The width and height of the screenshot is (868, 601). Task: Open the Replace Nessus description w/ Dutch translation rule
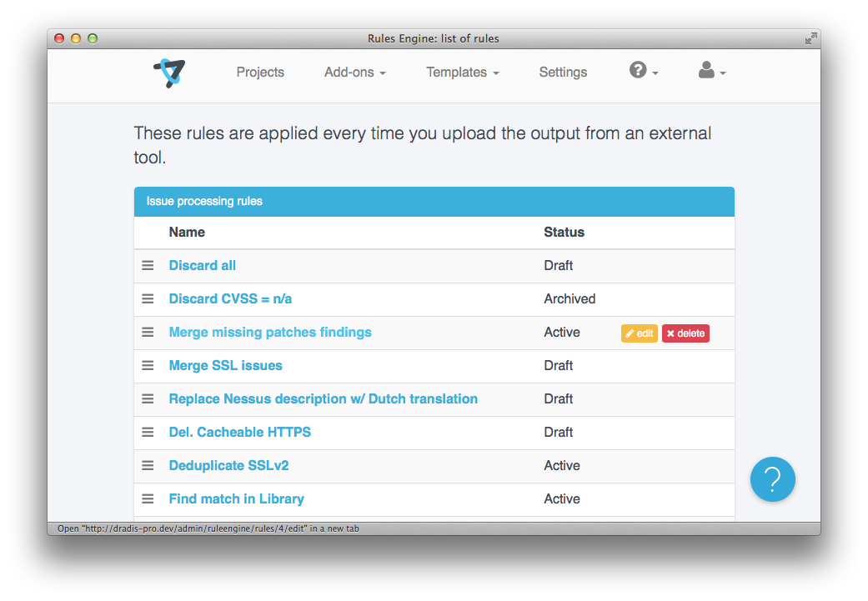click(x=324, y=398)
